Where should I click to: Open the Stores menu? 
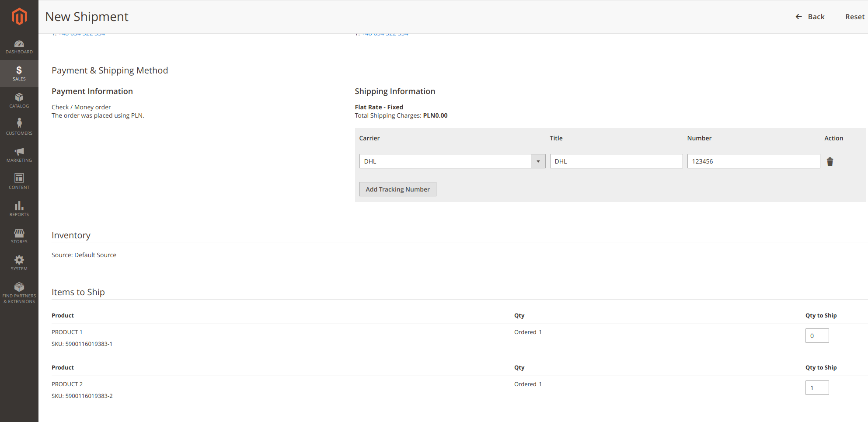tap(19, 236)
